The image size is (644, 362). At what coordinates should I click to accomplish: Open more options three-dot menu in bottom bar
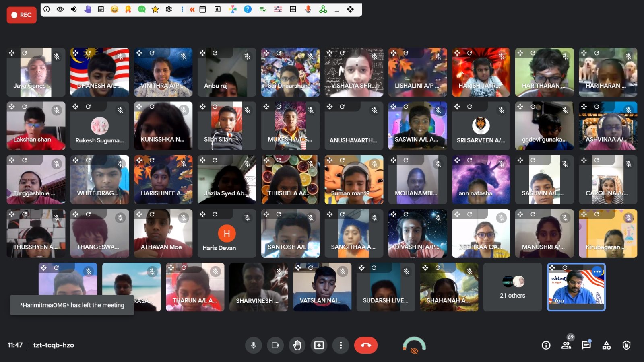(341, 345)
